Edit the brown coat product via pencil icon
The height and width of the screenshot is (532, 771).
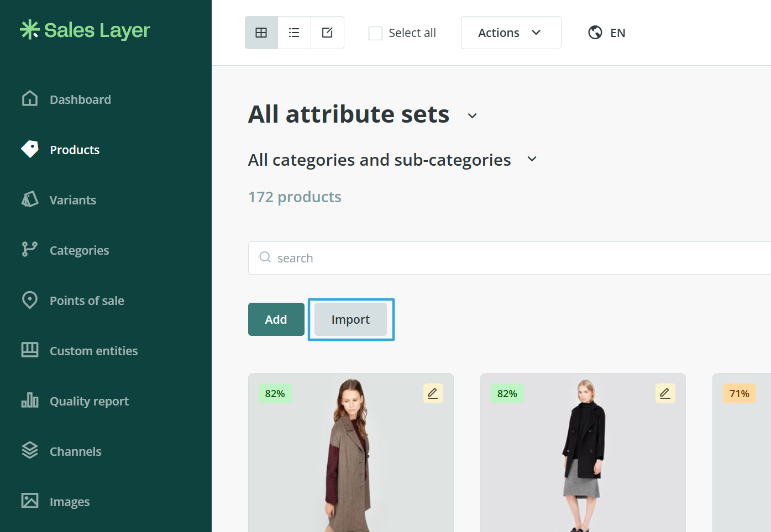click(x=433, y=393)
